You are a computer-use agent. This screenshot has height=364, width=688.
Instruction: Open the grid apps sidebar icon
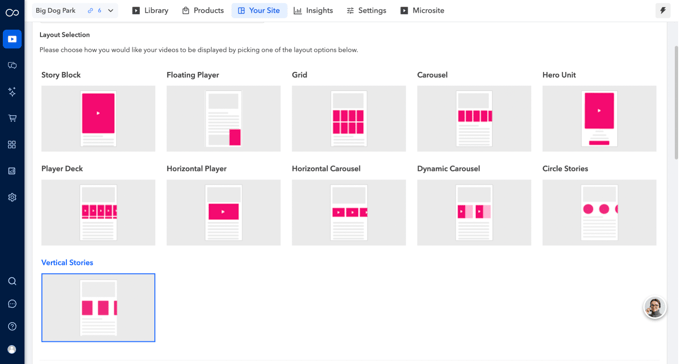(12, 144)
